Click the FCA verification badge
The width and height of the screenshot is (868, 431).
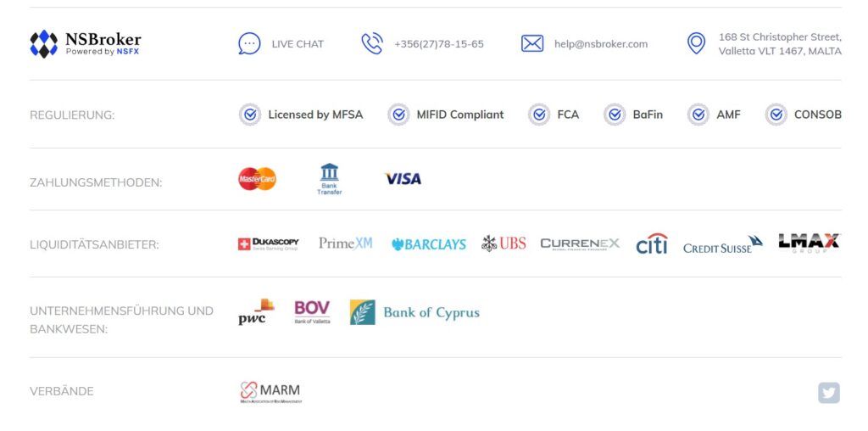coord(538,115)
